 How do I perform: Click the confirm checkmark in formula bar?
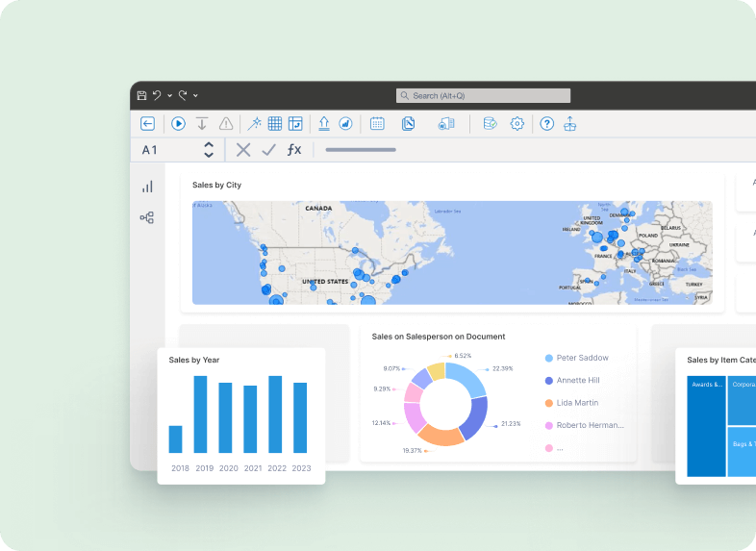coord(269,150)
